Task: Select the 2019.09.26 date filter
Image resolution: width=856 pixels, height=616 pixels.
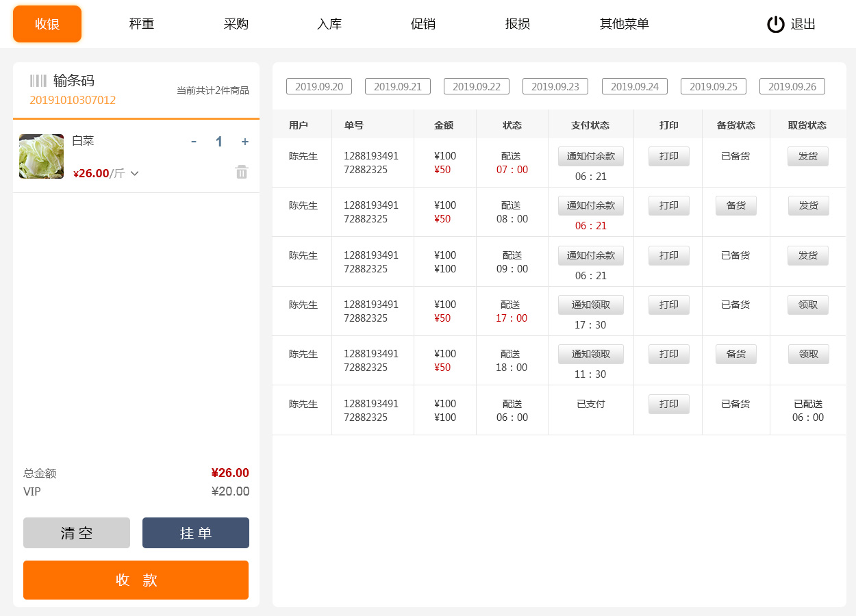Action: [x=792, y=86]
